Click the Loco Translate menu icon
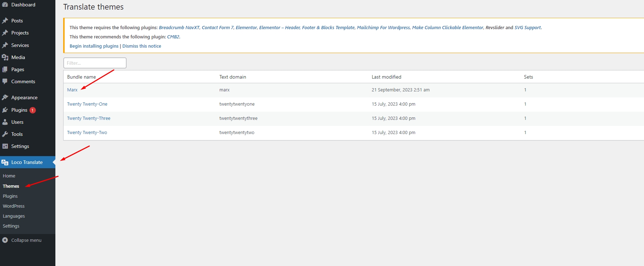 pos(5,163)
